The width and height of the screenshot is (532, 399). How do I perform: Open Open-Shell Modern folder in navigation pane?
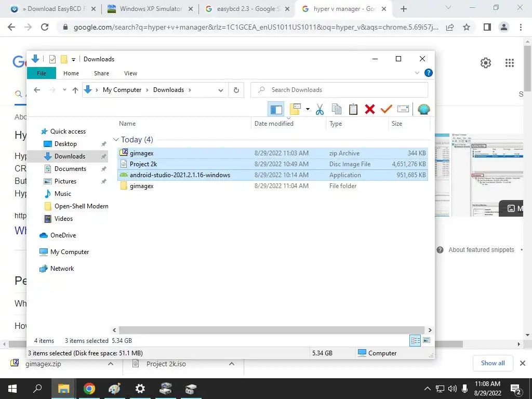(81, 206)
